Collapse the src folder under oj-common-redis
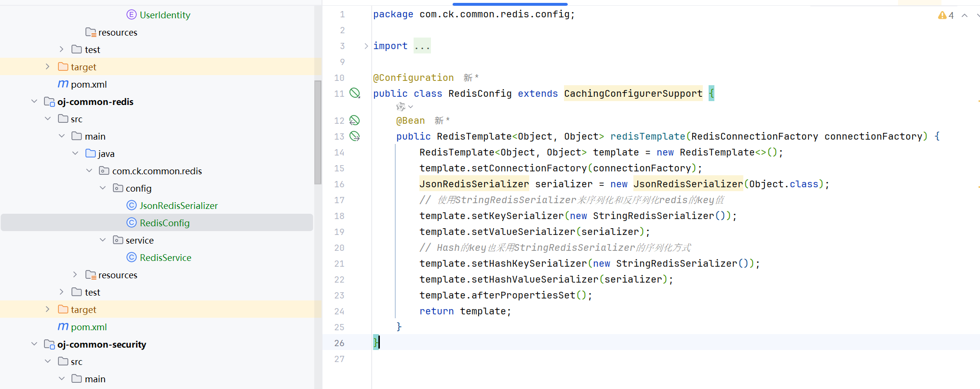The height and width of the screenshot is (389, 980). point(47,118)
